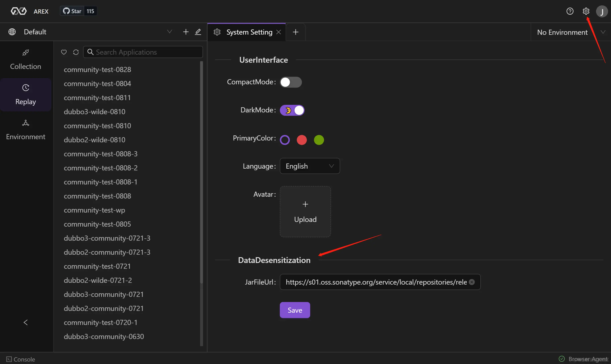Screen dimensions: 611x364
Task: Open the help question mark icon
Action: coord(570,11)
